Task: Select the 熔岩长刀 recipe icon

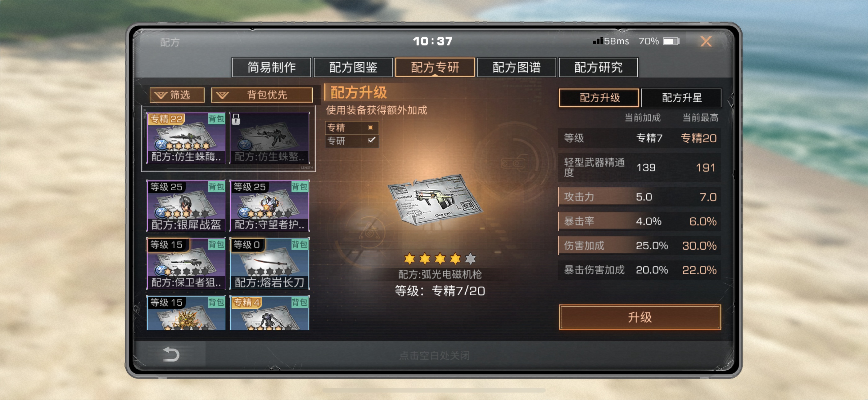Action: point(269,264)
